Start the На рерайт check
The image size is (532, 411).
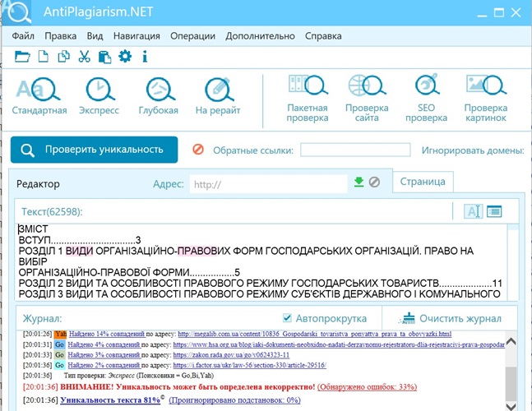218,96
